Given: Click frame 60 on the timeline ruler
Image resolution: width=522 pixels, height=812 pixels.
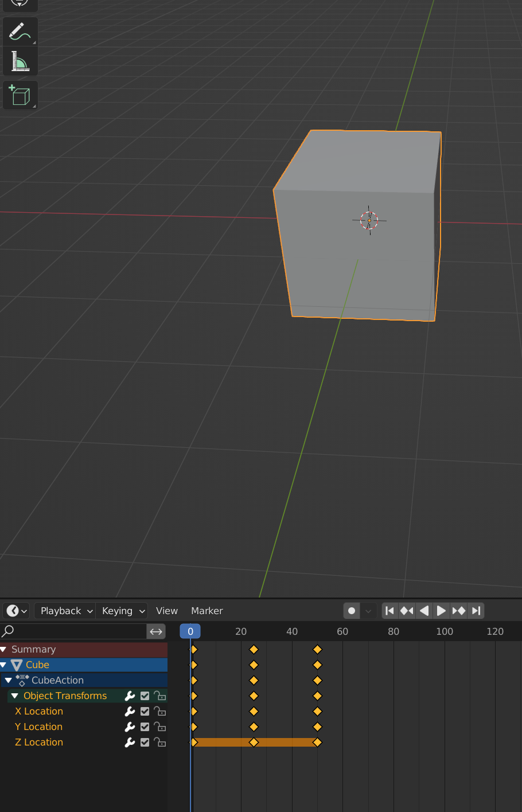Looking at the screenshot, I should pyautogui.click(x=342, y=631).
